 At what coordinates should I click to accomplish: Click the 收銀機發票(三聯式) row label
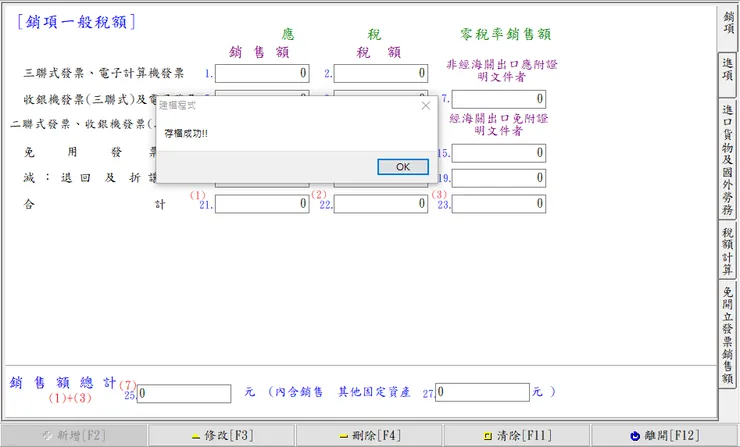click(x=90, y=99)
